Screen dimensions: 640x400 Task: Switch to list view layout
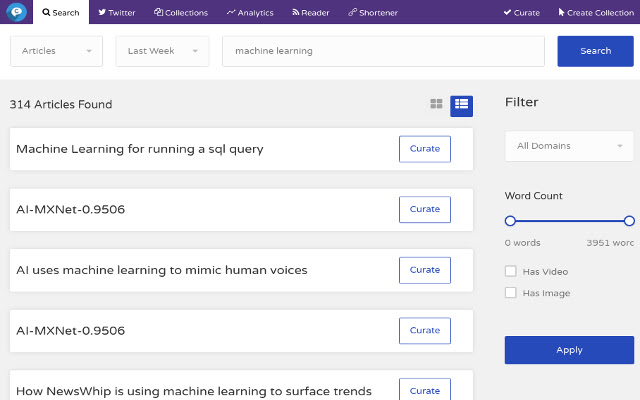[461, 104]
